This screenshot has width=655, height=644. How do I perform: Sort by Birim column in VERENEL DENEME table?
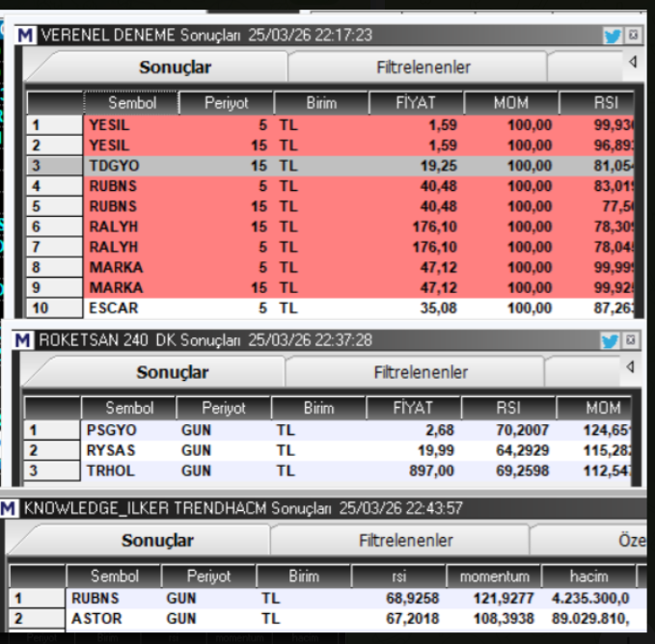click(x=321, y=102)
